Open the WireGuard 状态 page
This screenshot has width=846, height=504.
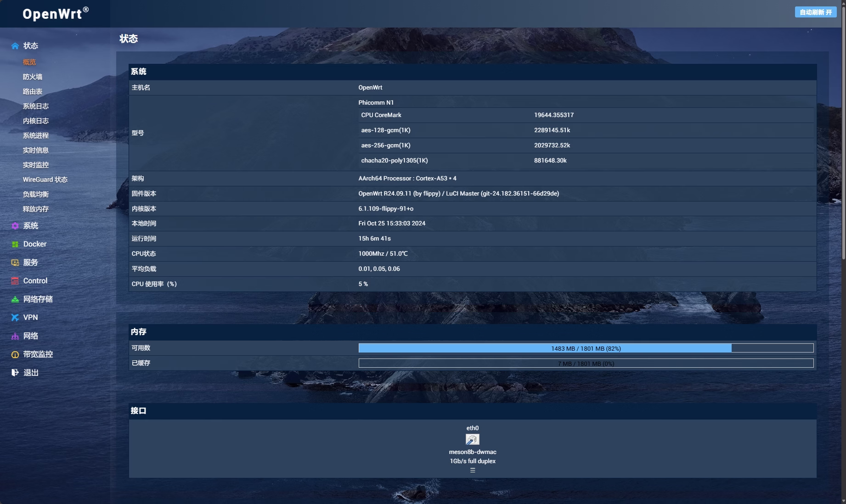pos(45,180)
